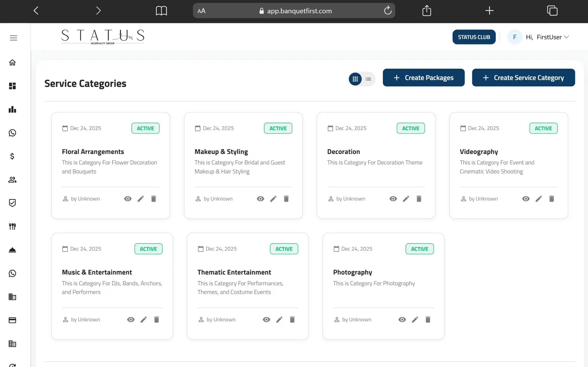Open a new browser tab
This screenshot has width=588, height=367.
click(489, 10)
